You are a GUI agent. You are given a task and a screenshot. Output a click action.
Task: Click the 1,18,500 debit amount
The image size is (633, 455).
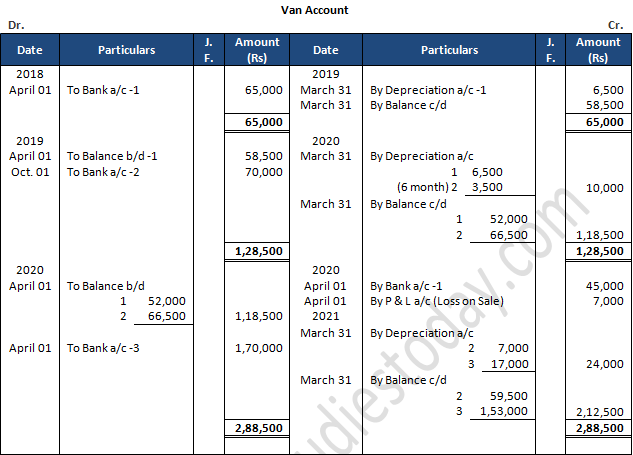(259, 316)
